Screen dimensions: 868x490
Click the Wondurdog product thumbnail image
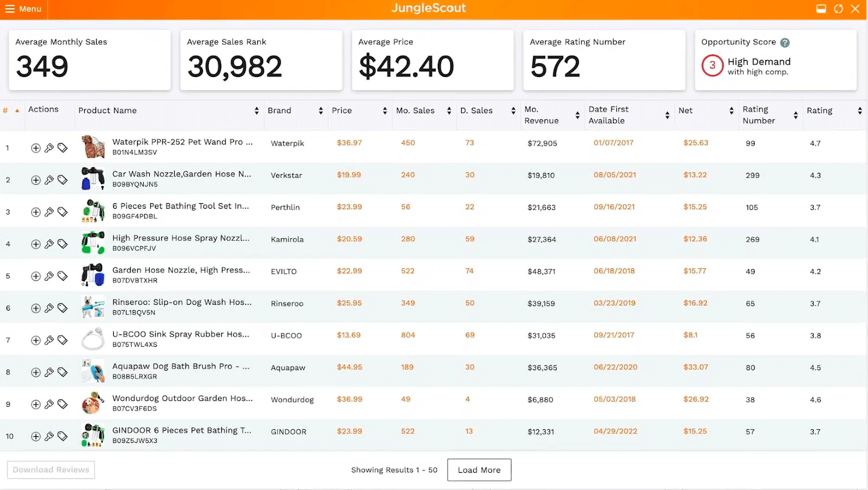93,404
